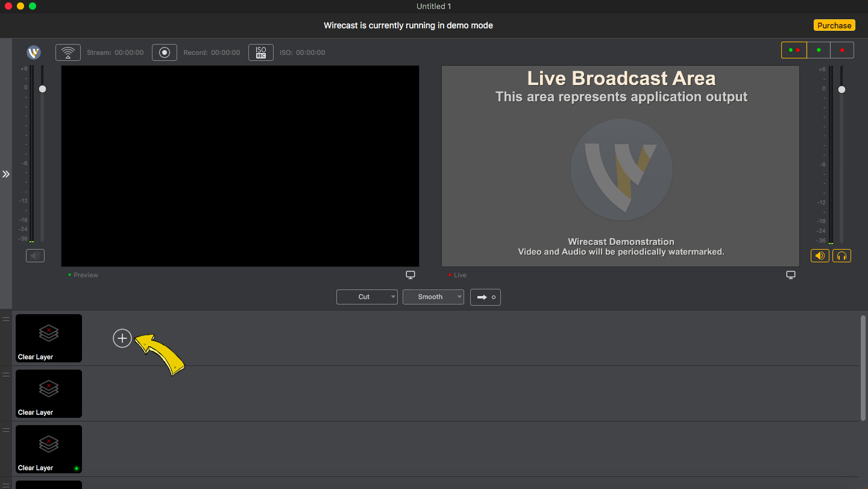Screen dimensions: 868x489
Task: Click the layers panel vertical scrollbar
Action: [x=863, y=368]
